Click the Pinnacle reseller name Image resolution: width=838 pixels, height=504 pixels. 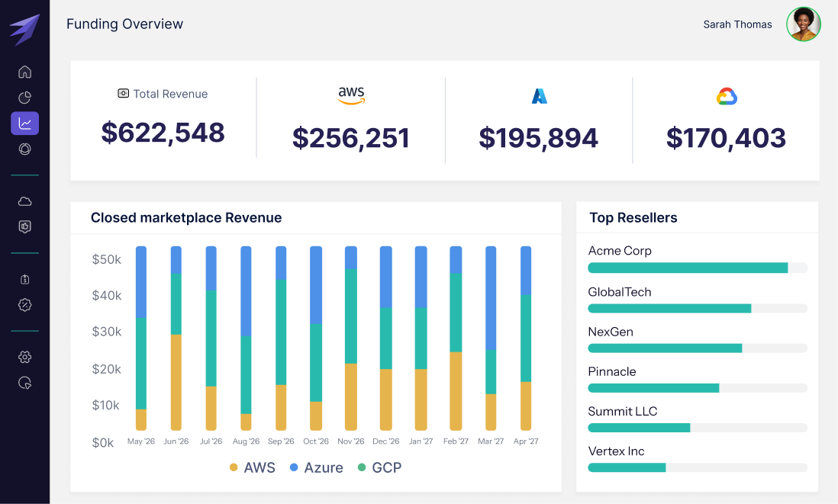[612, 371]
